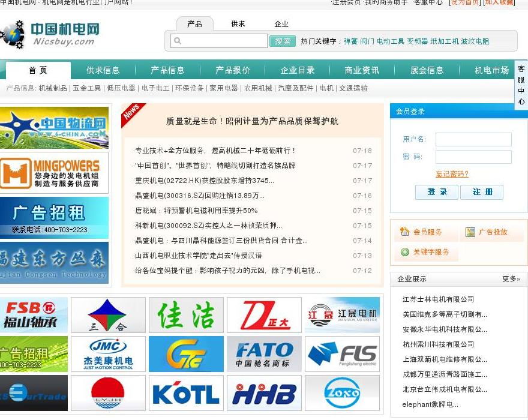Open the 江晟电机 logo
The height and width of the screenshot is (420, 528).
point(343,315)
